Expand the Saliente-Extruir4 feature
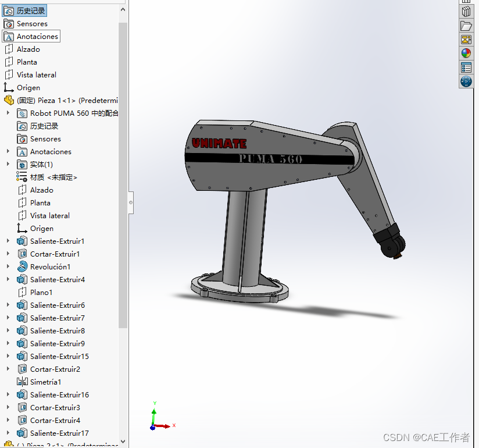This screenshot has width=479, height=448. [x=8, y=279]
